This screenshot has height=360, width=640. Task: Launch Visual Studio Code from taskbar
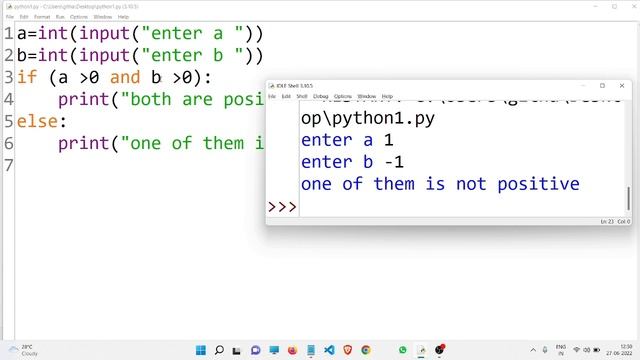(329, 350)
